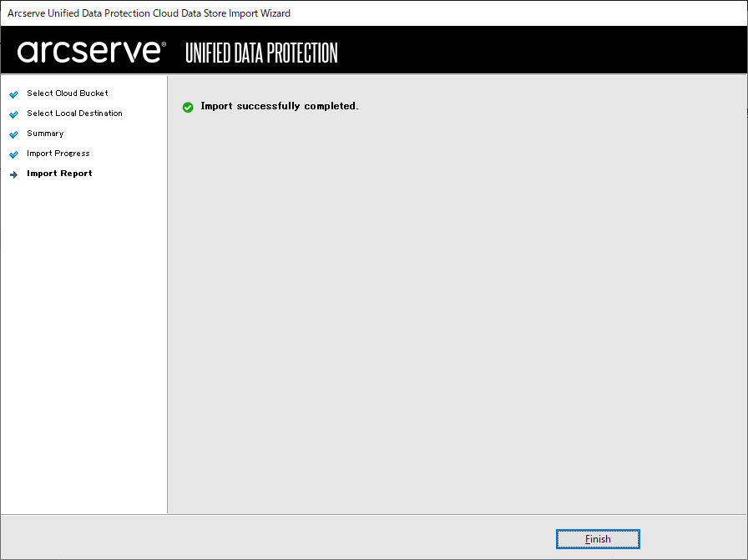Click the checkmark beside Import Progress
Image resolution: width=748 pixels, height=560 pixels.
pyautogui.click(x=14, y=154)
